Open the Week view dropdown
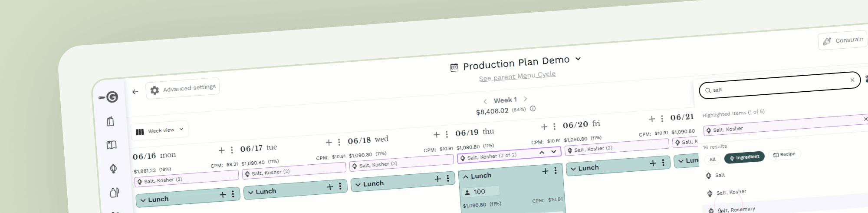 (160, 130)
